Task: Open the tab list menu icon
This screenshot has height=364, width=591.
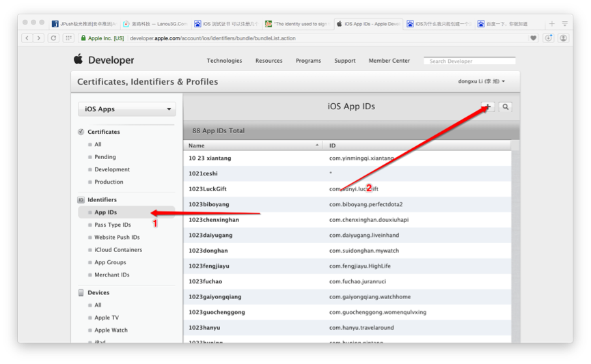Action: click(564, 24)
